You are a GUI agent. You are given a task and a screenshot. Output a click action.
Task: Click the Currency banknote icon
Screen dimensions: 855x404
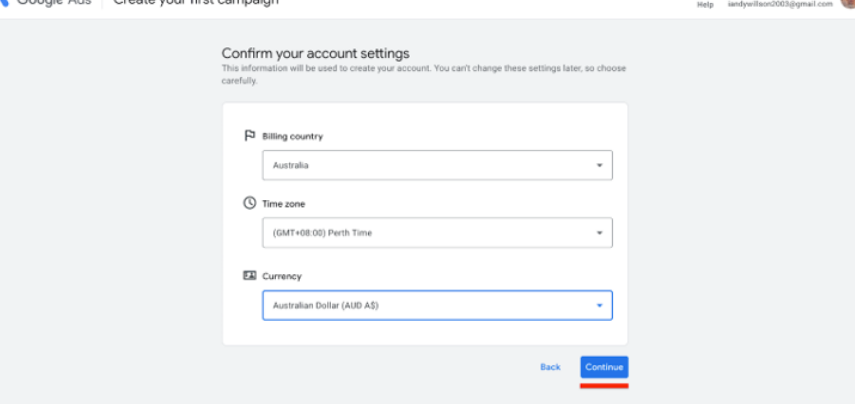click(x=249, y=275)
